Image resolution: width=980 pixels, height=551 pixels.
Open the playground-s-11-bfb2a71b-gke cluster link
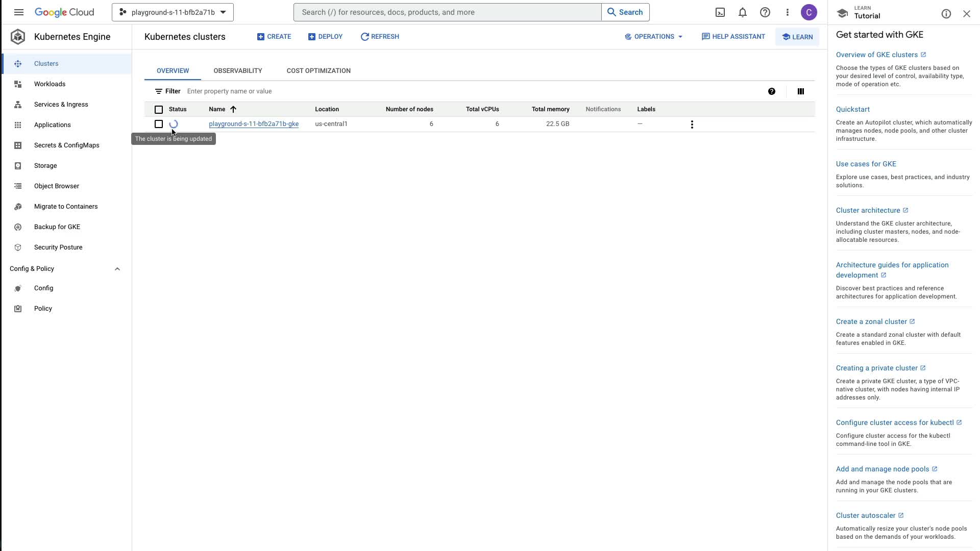254,124
